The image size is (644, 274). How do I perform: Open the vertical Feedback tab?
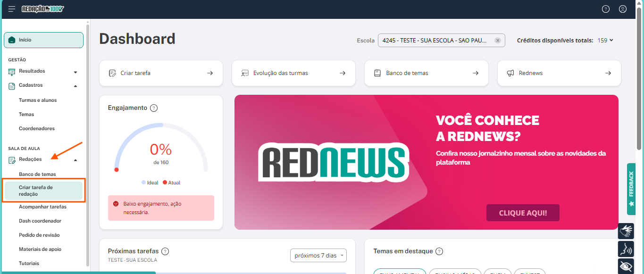631,189
